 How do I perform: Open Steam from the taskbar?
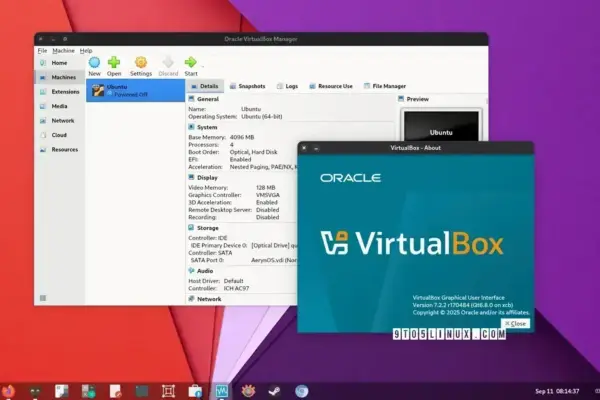point(274,391)
